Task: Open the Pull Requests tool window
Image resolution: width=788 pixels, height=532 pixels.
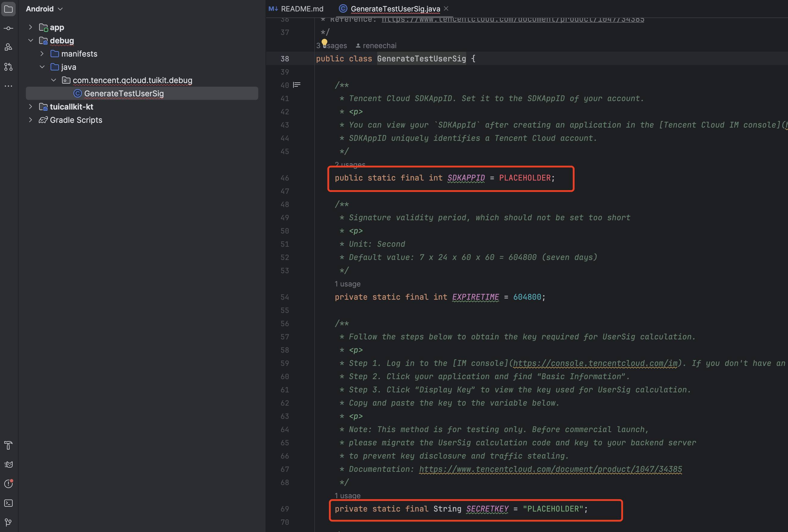Action: click(x=8, y=67)
